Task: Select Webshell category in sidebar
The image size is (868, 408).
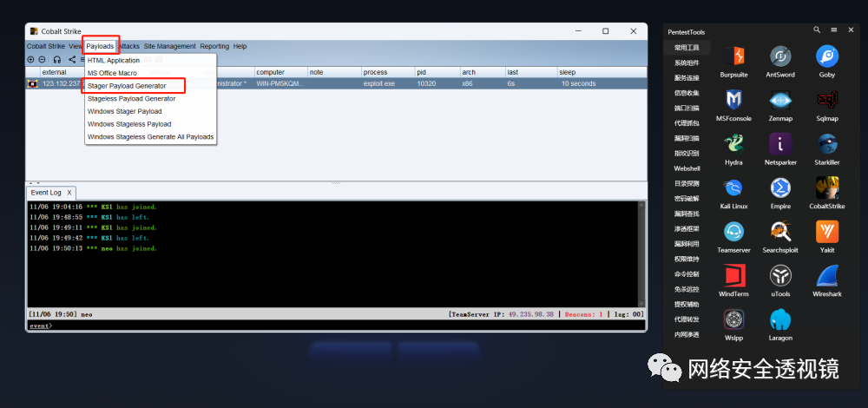Action: point(687,168)
